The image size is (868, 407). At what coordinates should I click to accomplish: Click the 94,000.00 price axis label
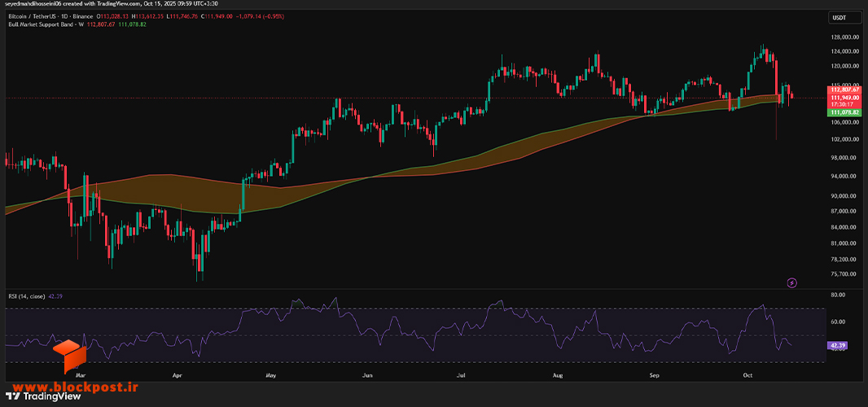click(843, 177)
